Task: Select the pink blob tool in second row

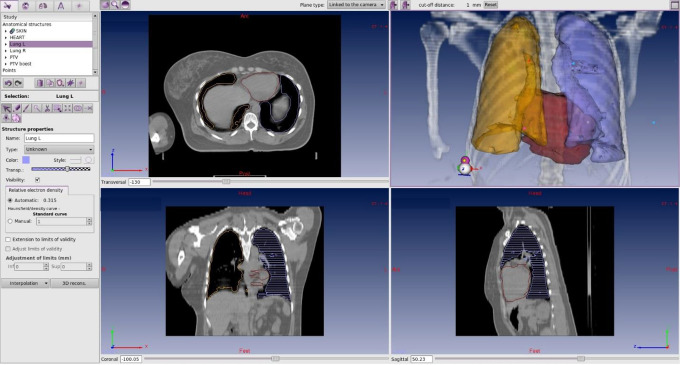Action: pos(16,118)
